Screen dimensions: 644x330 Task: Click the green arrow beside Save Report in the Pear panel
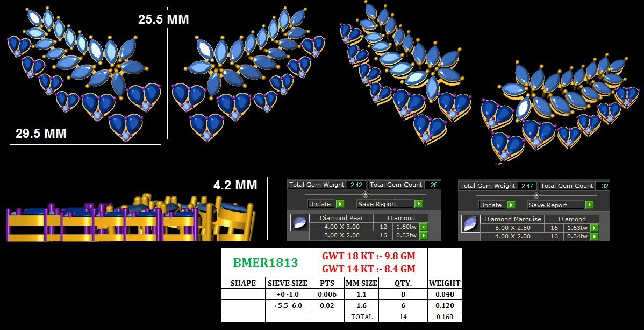418,204
